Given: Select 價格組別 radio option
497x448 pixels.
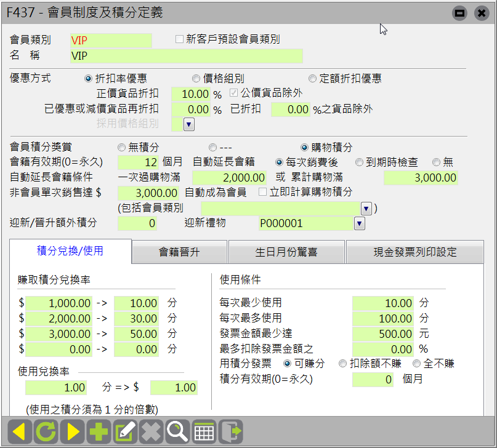Looking at the screenshot, I should point(196,79).
